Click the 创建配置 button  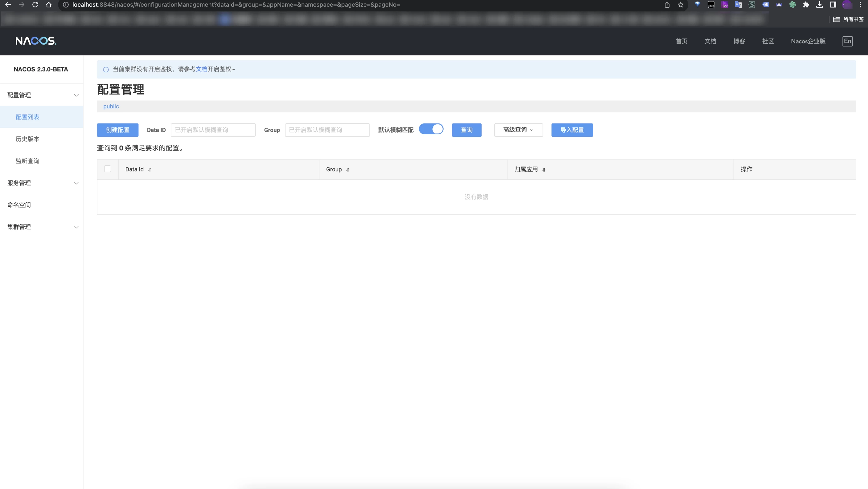click(x=118, y=130)
